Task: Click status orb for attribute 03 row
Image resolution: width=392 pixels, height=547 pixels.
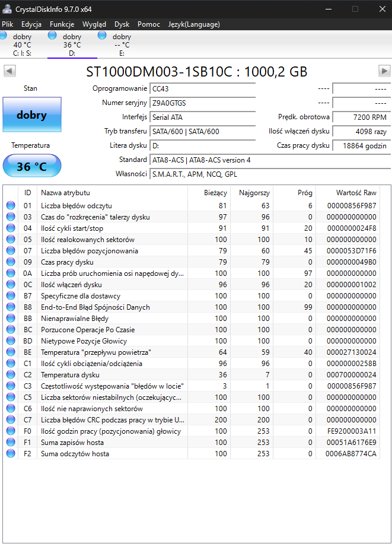Action: click(11, 217)
